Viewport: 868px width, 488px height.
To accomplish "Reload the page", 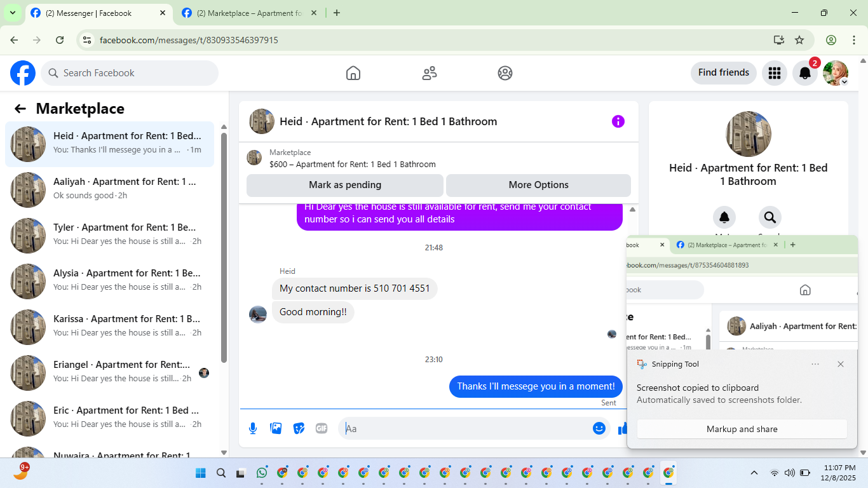I will 60,40.
